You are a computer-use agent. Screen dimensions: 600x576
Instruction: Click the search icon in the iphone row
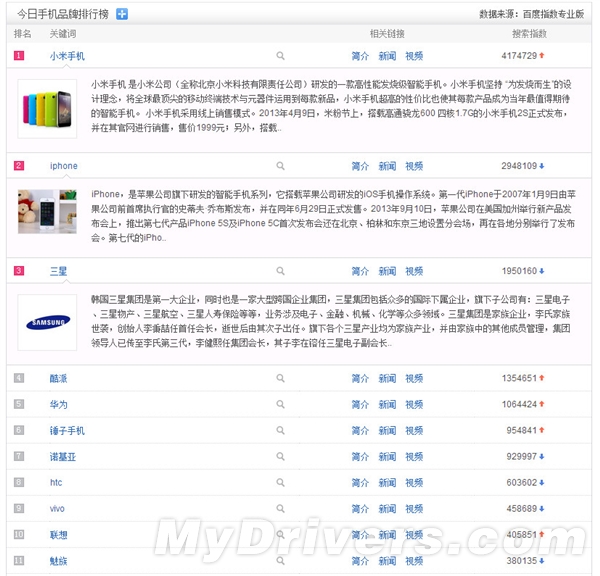pyautogui.click(x=280, y=166)
